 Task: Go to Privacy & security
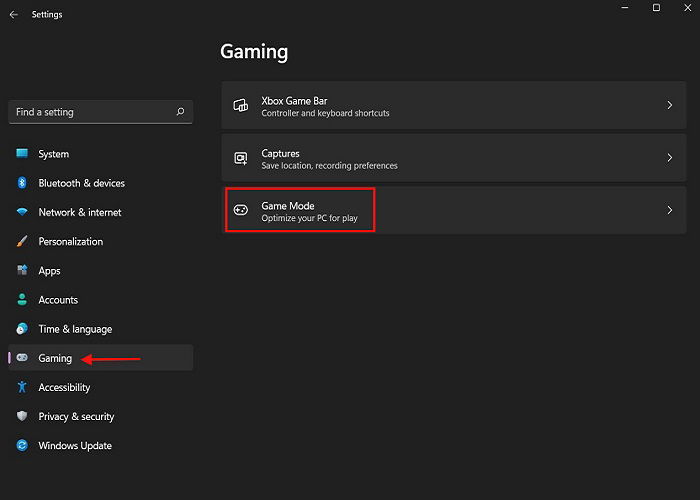(x=100, y=416)
